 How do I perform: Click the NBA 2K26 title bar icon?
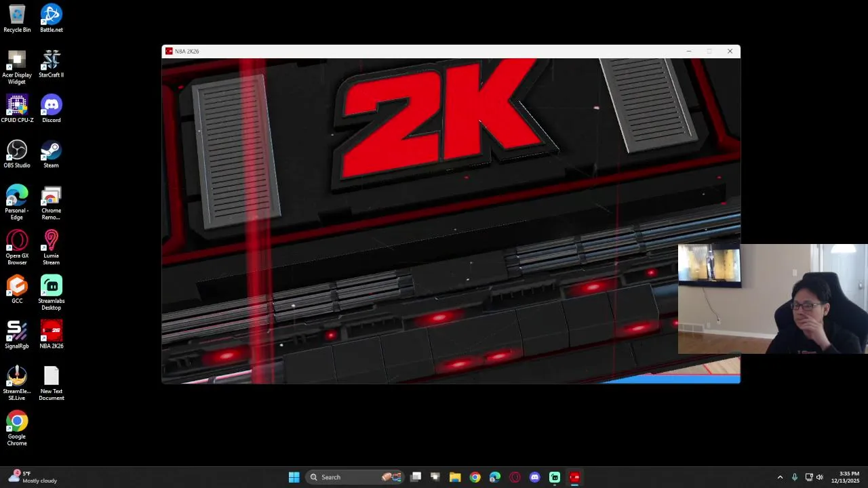coord(169,52)
